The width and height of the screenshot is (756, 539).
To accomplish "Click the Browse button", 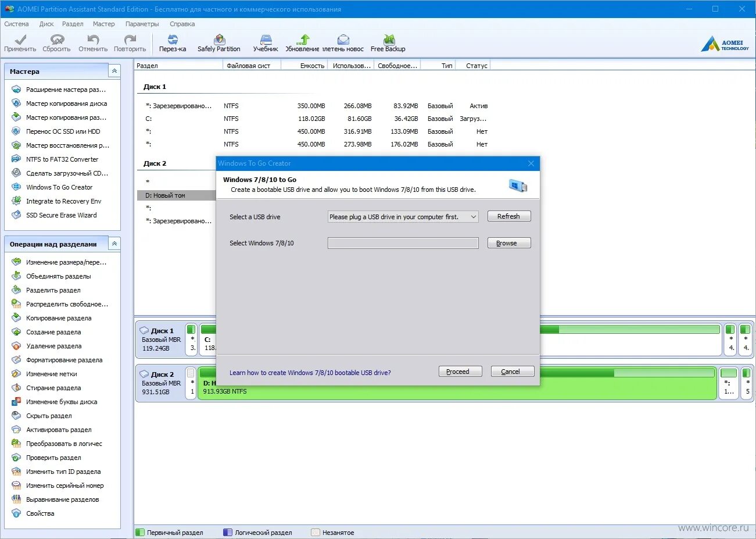I will [508, 243].
